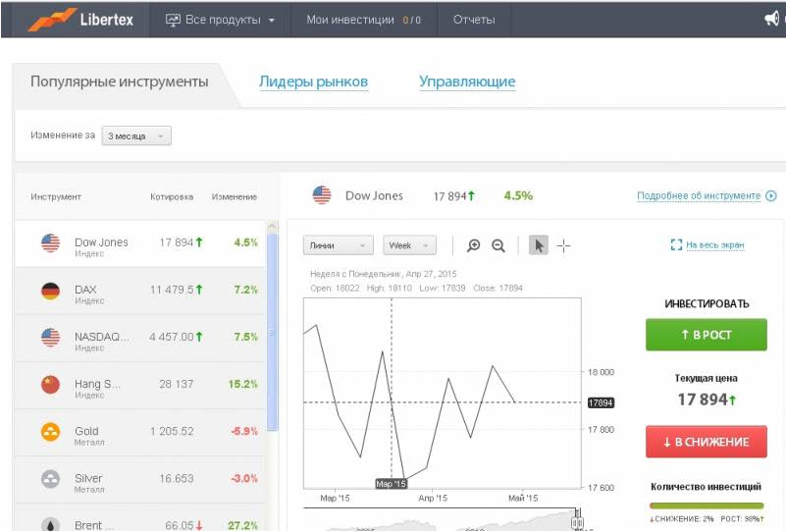Click the USA flag in Dow Jones row
The width and height of the screenshot is (786, 532).
50,243
